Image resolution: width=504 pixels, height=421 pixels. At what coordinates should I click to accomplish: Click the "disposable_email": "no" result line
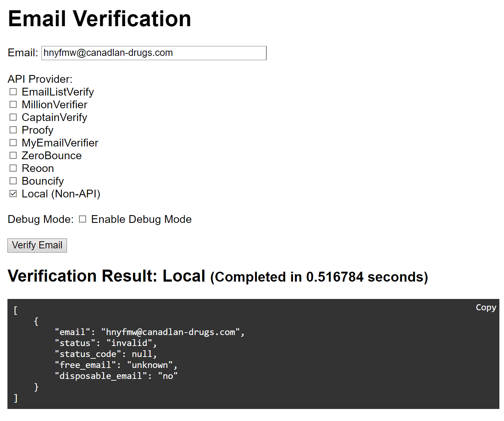click(116, 376)
